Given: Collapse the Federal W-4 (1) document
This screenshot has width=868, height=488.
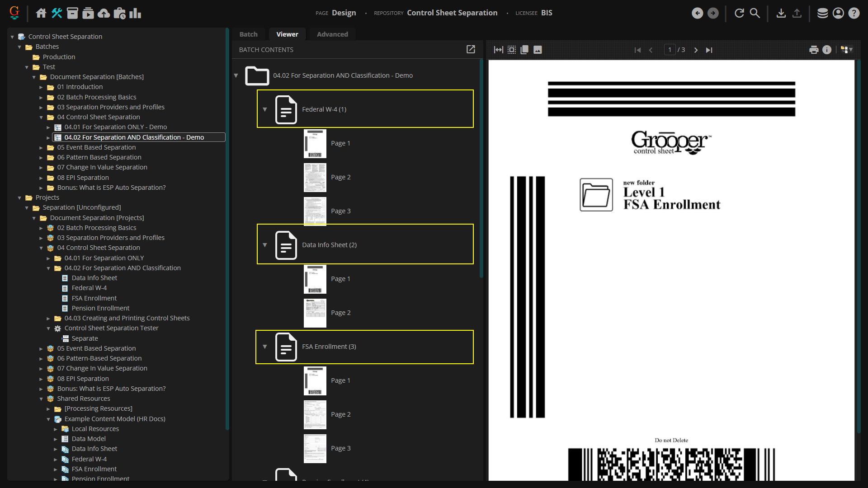Looking at the screenshot, I should (265, 109).
